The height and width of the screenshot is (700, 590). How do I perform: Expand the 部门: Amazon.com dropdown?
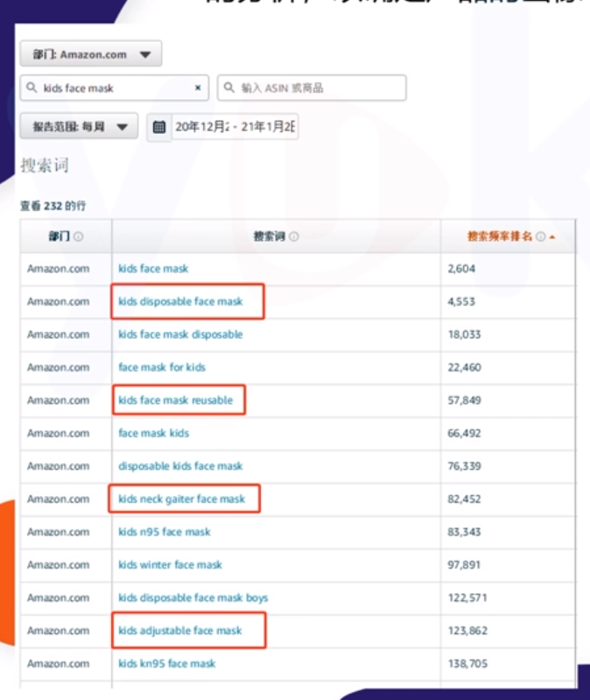[90, 54]
